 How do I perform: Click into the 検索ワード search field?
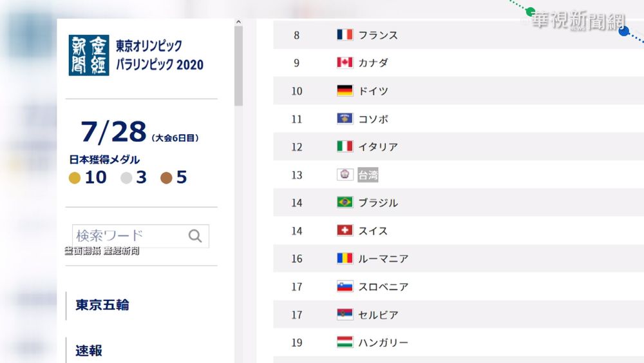click(x=129, y=236)
